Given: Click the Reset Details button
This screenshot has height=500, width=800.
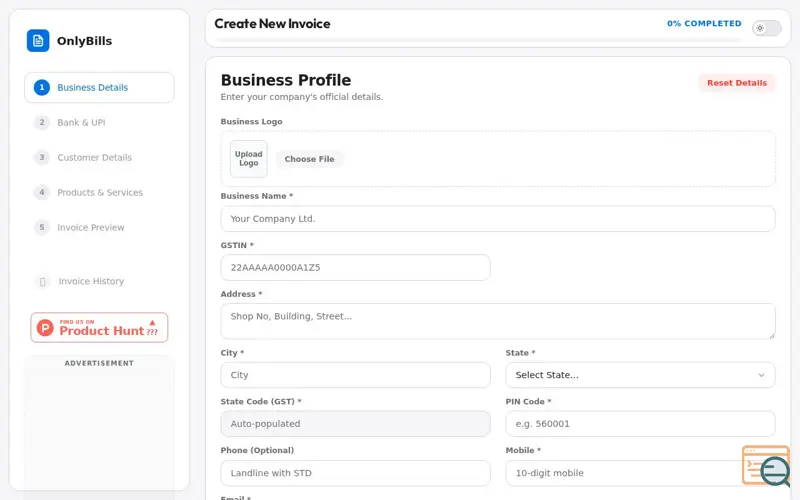Looking at the screenshot, I should pyautogui.click(x=737, y=83).
